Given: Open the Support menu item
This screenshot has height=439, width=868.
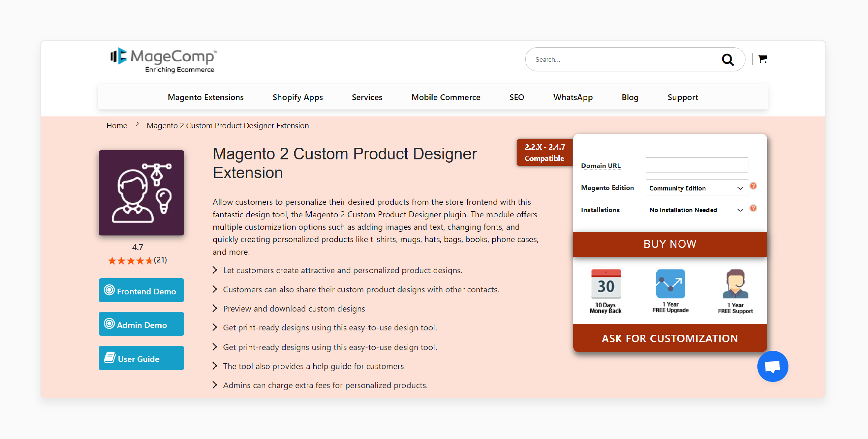Looking at the screenshot, I should coord(683,97).
